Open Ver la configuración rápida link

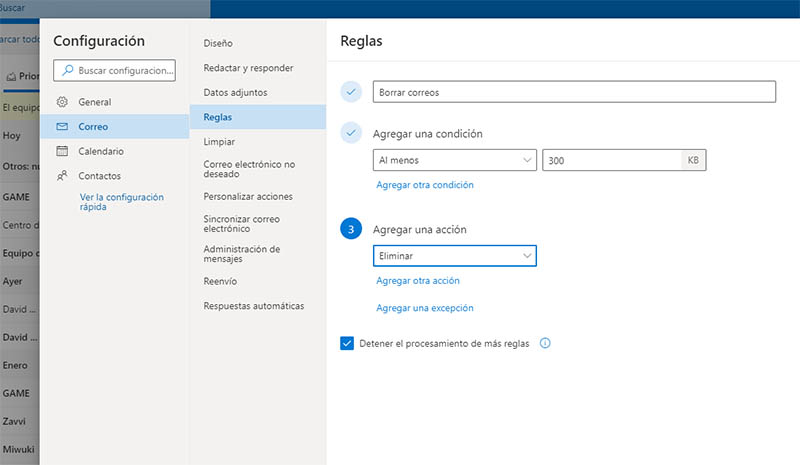click(121, 202)
